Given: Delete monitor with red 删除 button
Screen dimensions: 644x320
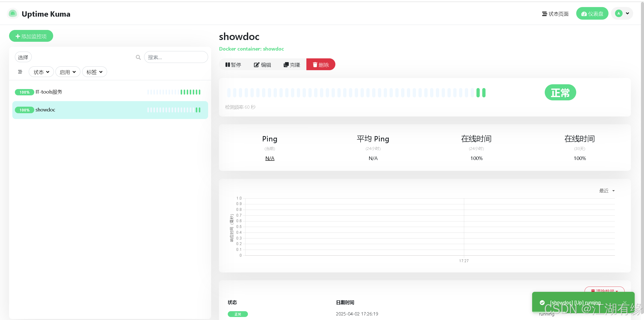Looking at the screenshot, I should click(321, 65).
